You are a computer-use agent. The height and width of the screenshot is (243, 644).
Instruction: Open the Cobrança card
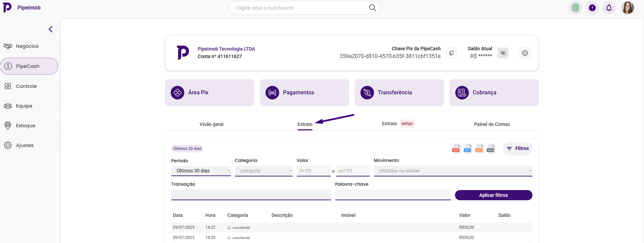pyautogui.click(x=494, y=93)
